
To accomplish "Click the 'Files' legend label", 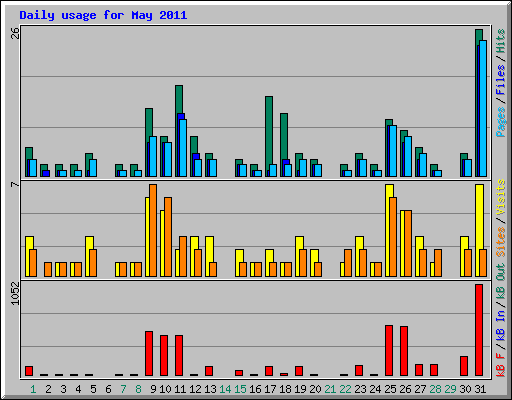I will click(x=501, y=79).
